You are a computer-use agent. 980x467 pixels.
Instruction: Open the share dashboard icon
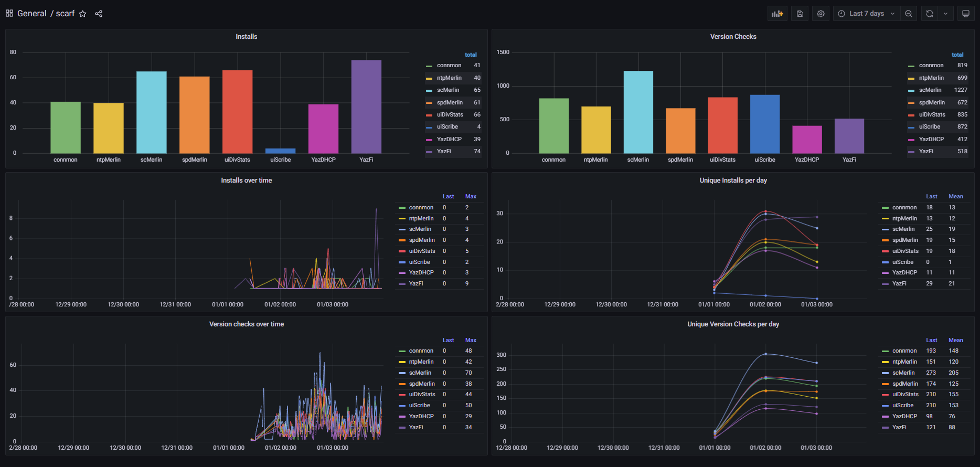99,14
